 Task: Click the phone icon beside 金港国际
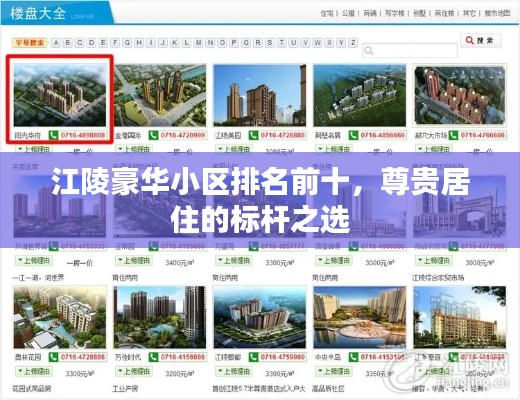coord(153,135)
